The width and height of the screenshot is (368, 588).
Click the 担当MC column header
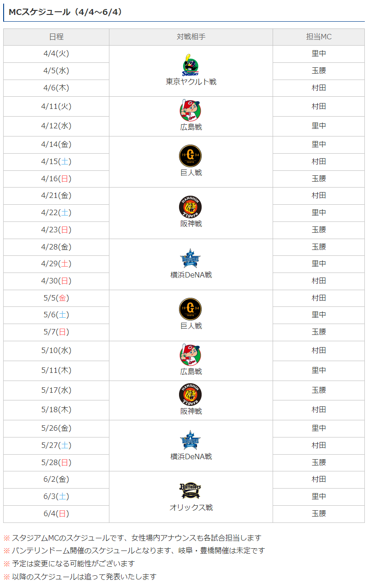(319, 37)
